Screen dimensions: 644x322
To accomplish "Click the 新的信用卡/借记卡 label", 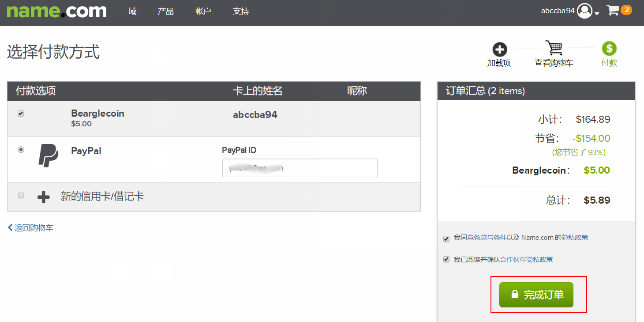I will 102,197.
